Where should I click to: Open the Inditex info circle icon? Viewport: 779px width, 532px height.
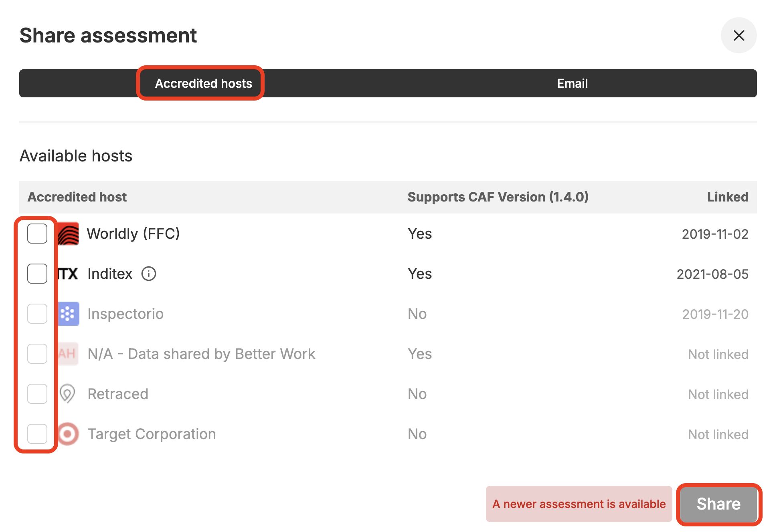(x=149, y=274)
